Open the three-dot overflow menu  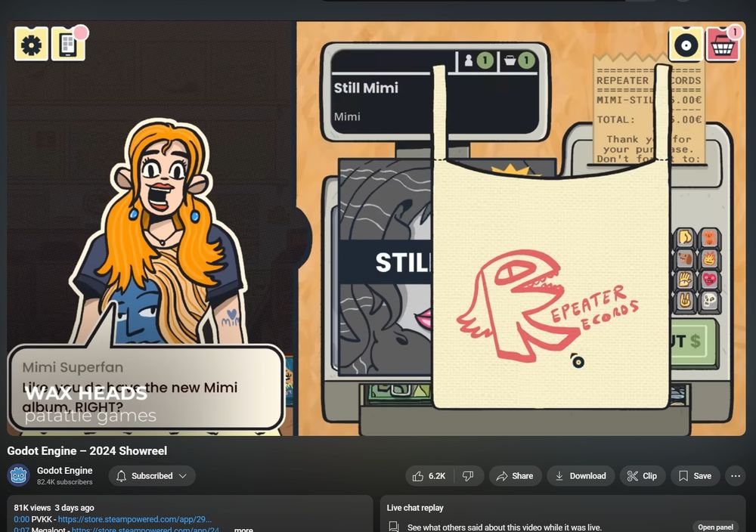click(735, 476)
